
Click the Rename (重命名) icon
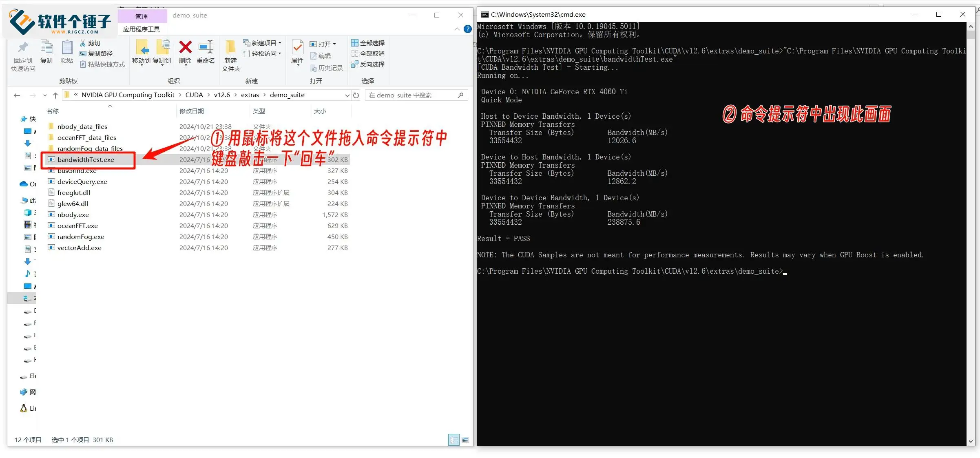pos(206,47)
